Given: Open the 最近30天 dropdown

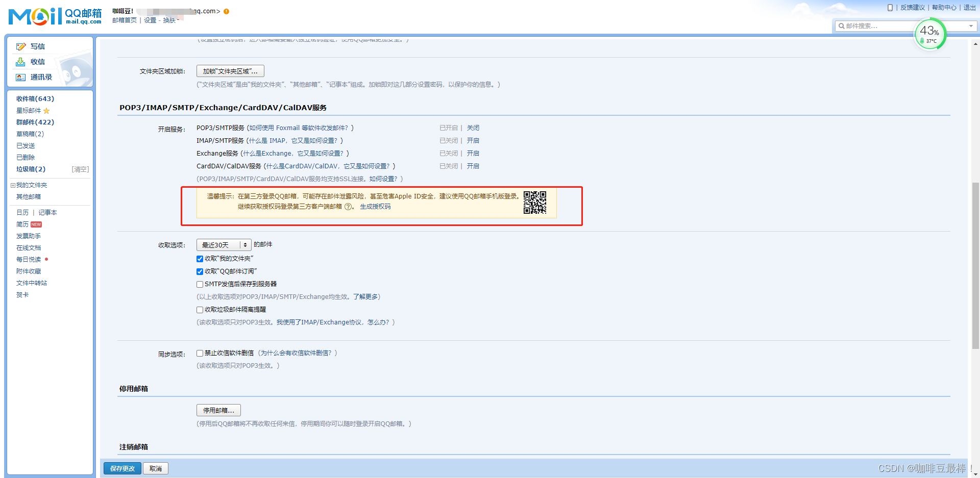Looking at the screenshot, I should click(x=224, y=245).
